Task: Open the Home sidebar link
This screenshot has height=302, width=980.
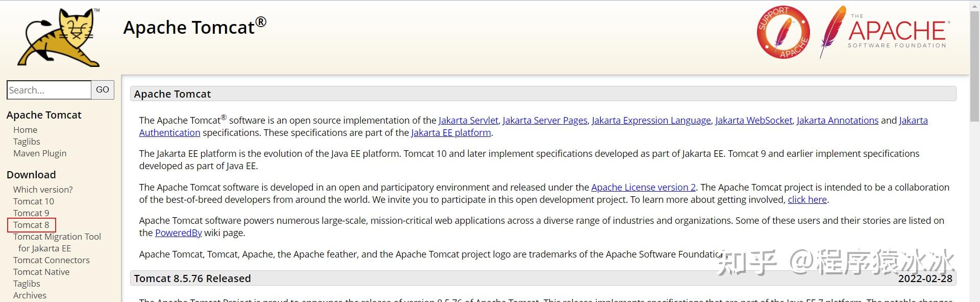Action: [25, 130]
